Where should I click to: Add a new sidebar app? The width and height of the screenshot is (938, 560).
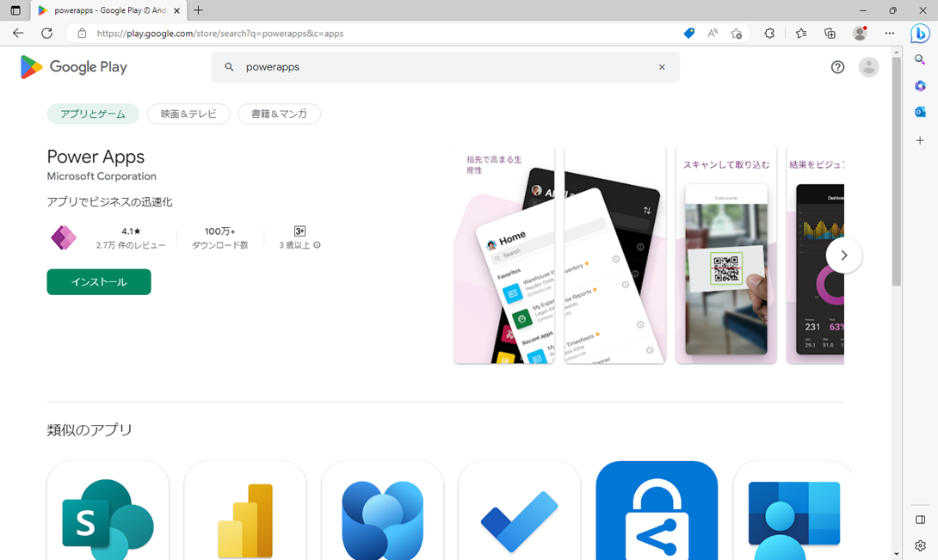pos(920,140)
